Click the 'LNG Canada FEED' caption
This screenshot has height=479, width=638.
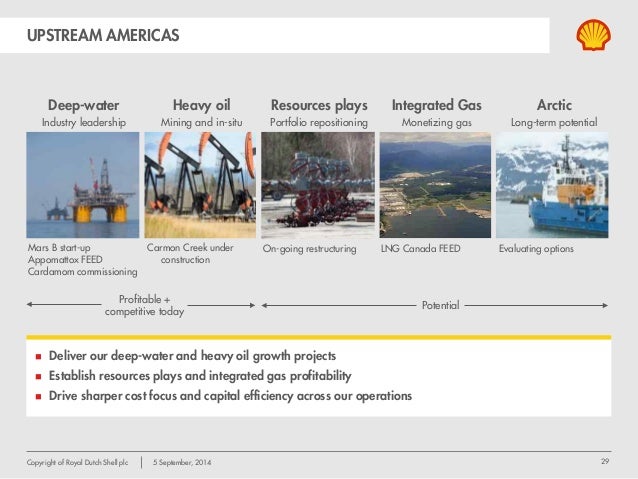coord(421,248)
